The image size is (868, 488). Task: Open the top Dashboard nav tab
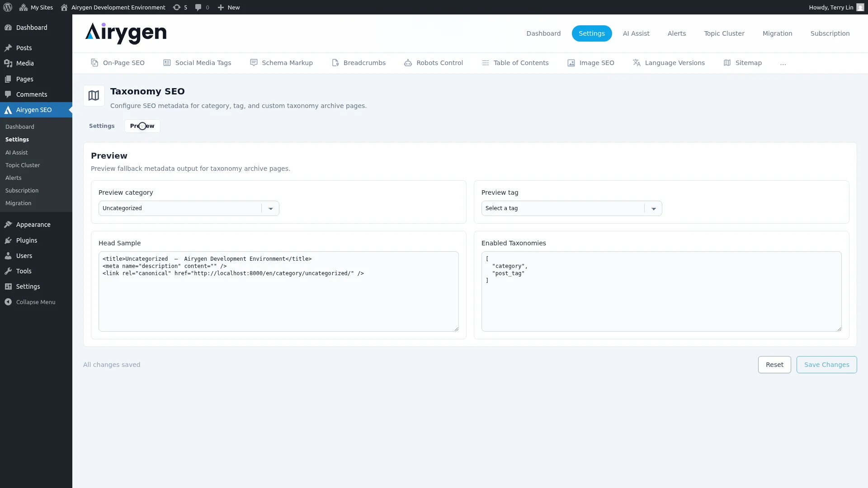click(543, 33)
